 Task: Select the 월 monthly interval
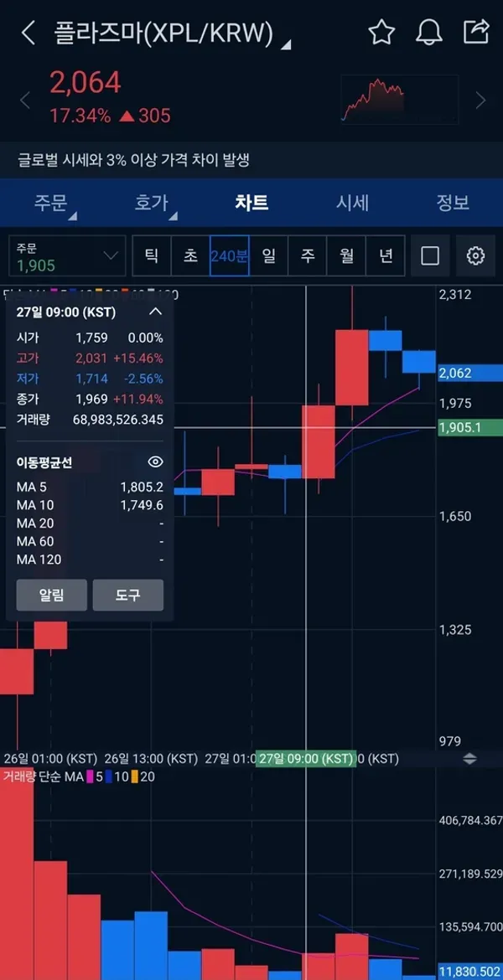[x=346, y=255]
